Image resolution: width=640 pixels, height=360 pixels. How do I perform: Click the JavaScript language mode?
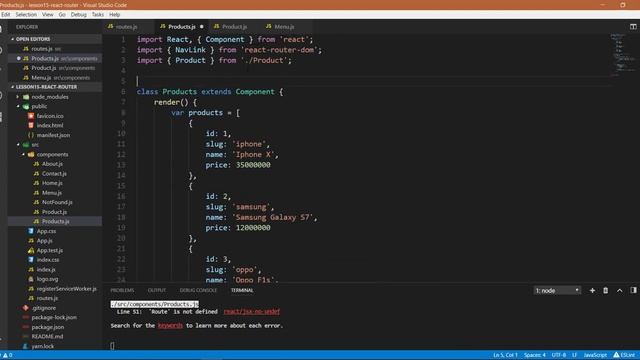(595, 355)
